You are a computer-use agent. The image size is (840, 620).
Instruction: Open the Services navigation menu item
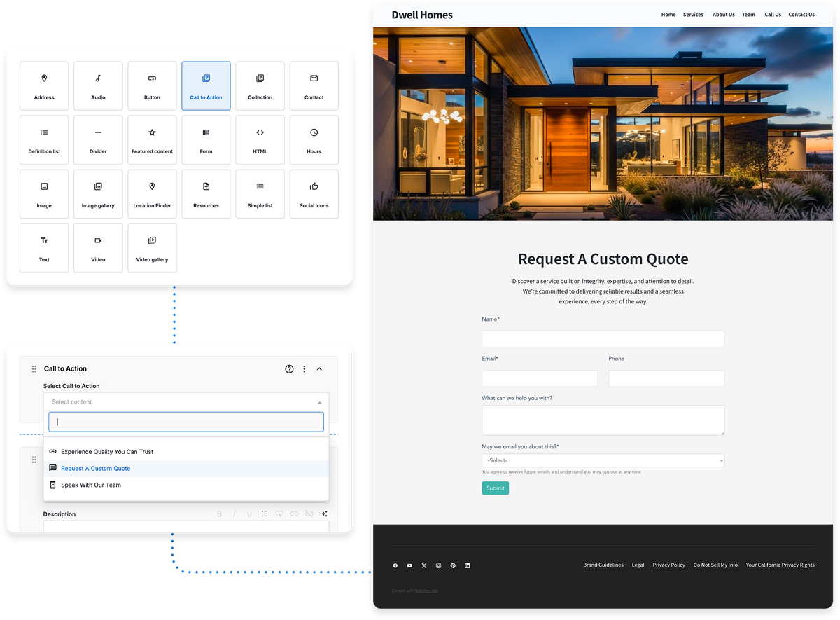tap(693, 15)
